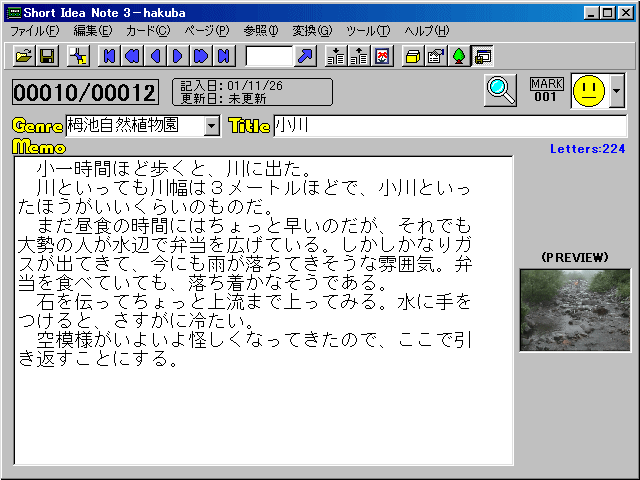
Task: Click the yellow box toolbar icon
Action: pyautogui.click(x=413, y=56)
